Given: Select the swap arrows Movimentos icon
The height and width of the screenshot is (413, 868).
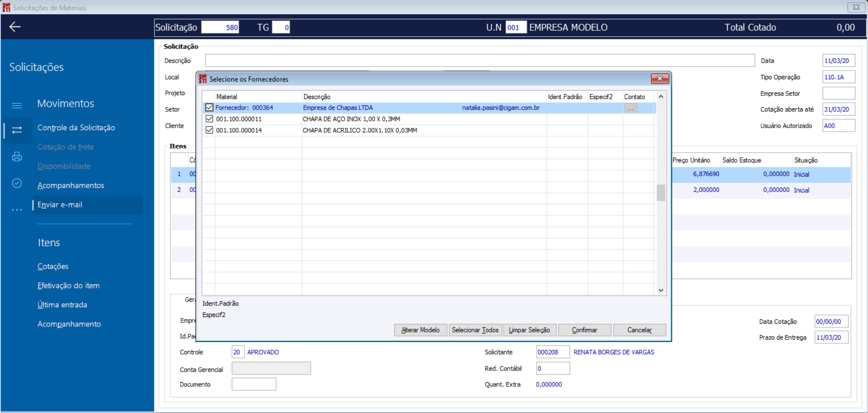Looking at the screenshot, I should pyautogui.click(x=17, y=130).
